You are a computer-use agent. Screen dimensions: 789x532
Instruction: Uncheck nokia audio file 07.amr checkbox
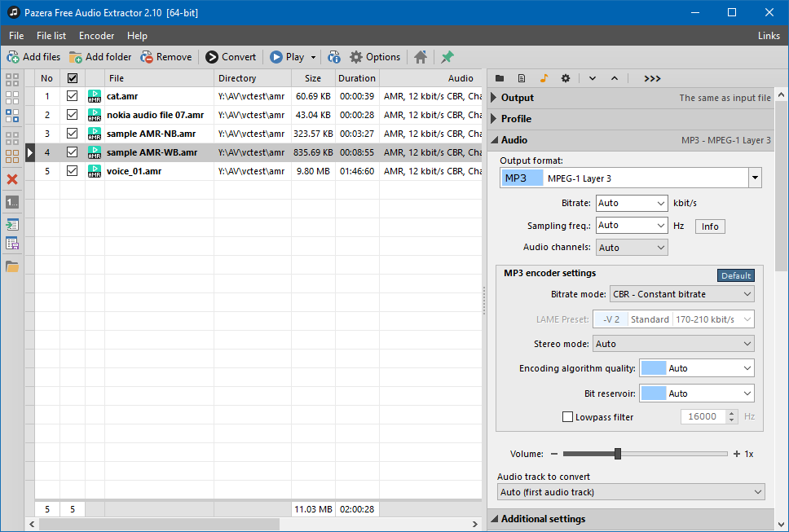73,115
